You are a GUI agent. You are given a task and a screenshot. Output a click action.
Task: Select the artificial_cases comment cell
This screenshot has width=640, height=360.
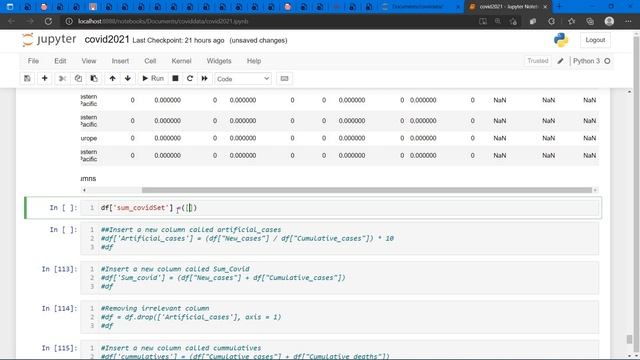click(339, 238)
